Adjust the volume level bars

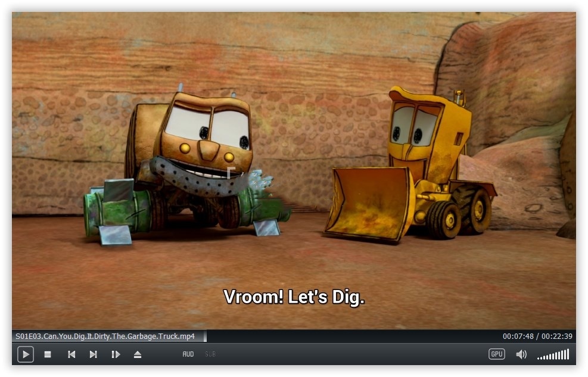pos(553,354)
